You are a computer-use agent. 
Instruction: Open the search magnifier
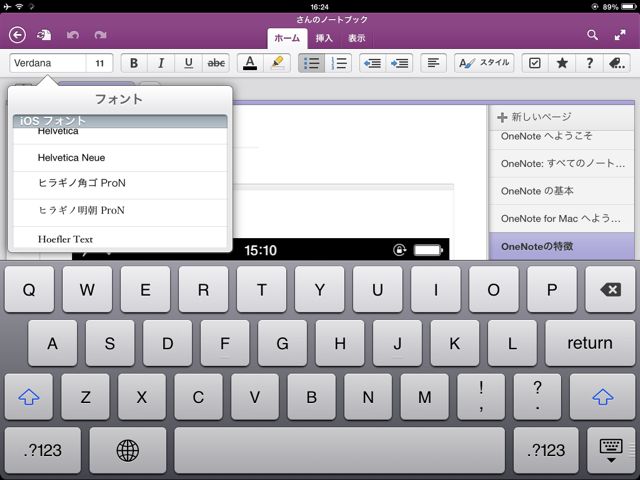click(592, 35)
